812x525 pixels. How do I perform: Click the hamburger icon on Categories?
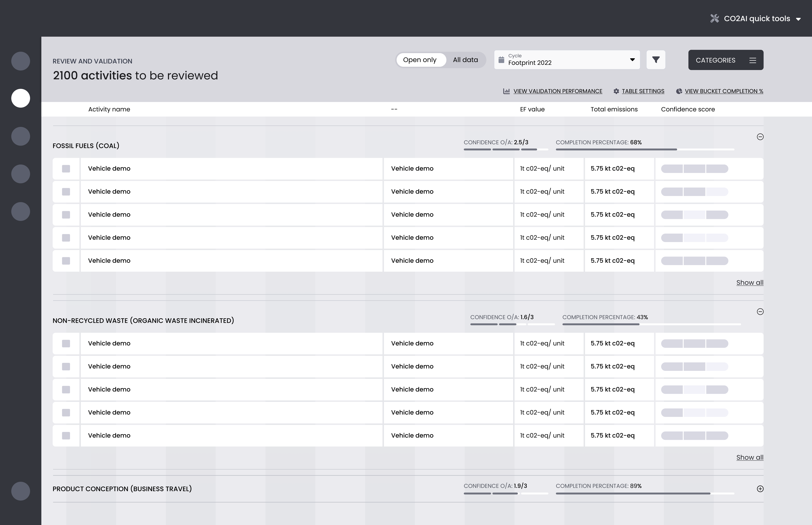click(753, 60)
